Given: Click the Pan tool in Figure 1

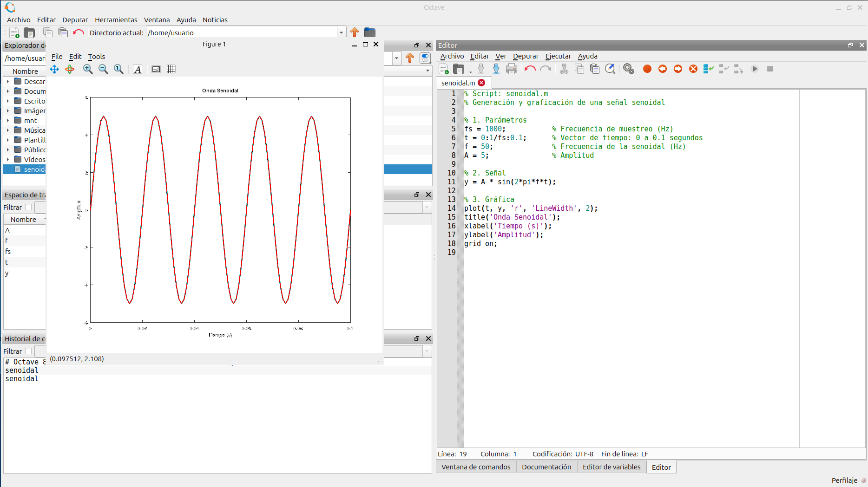Looking at the screenshot, I should click(54, 69).
